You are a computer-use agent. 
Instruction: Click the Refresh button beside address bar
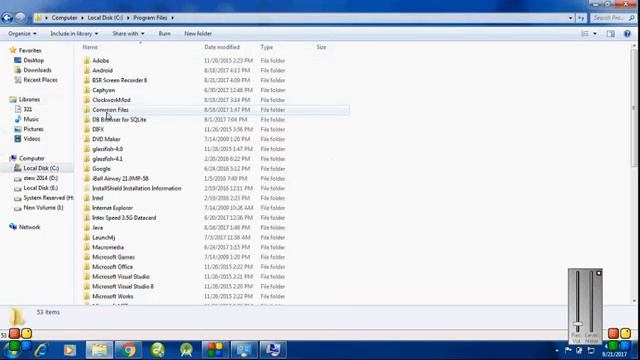[581, 18]
